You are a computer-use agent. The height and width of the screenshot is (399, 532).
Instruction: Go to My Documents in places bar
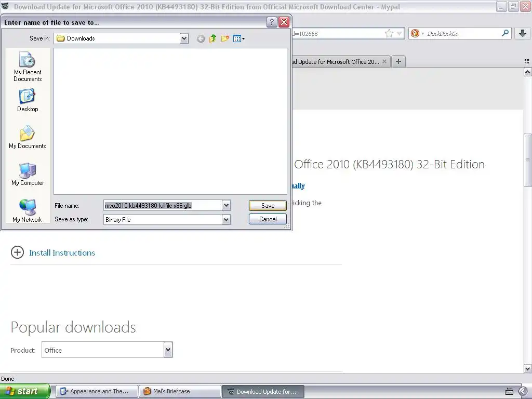point(28,137)
